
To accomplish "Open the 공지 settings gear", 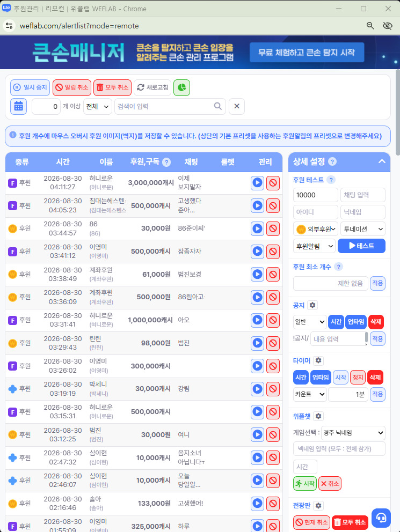I will (312, 305).
